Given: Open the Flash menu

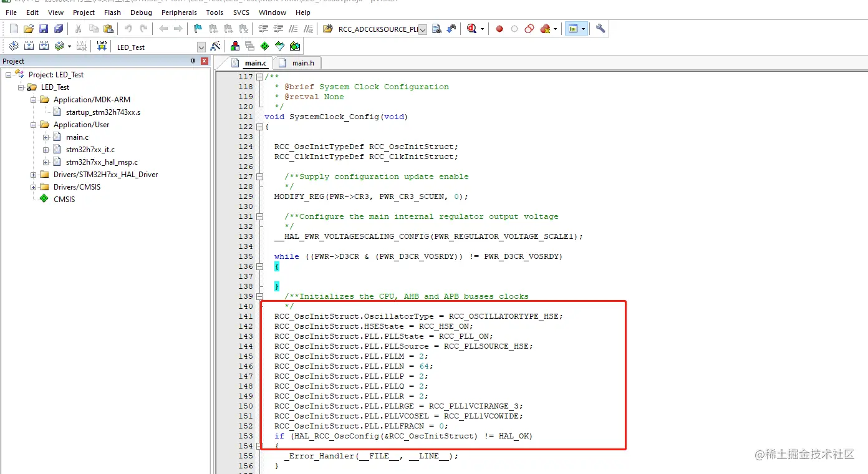Looking at the screenshot, I should [x=113, y=12].
